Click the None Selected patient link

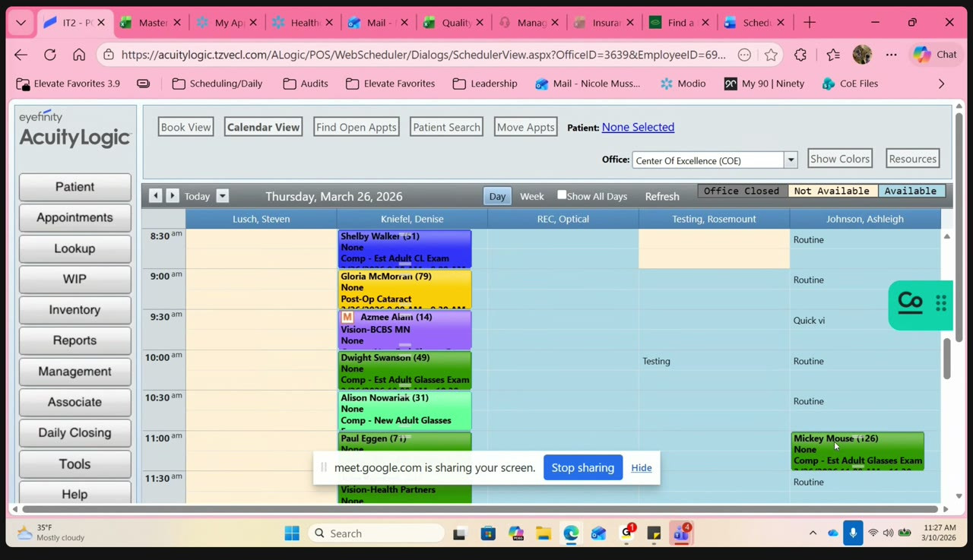click(x=638, y=127)
